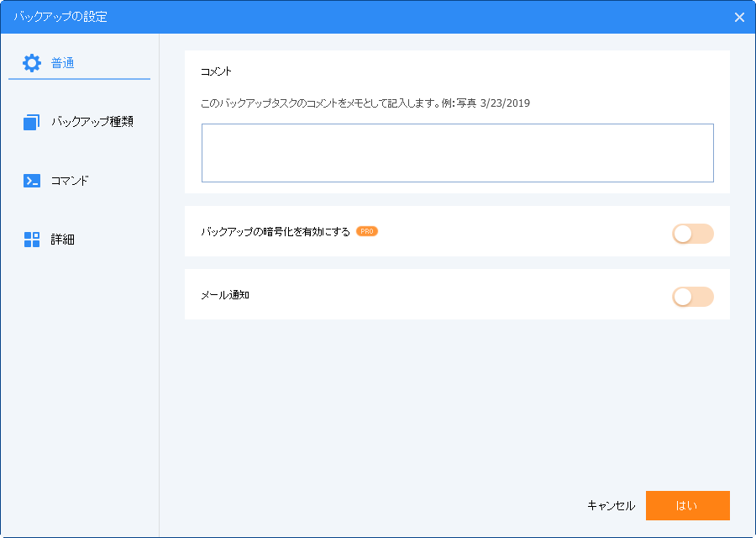Click the command prompt icon beside コマンド

tap(32, 181)
